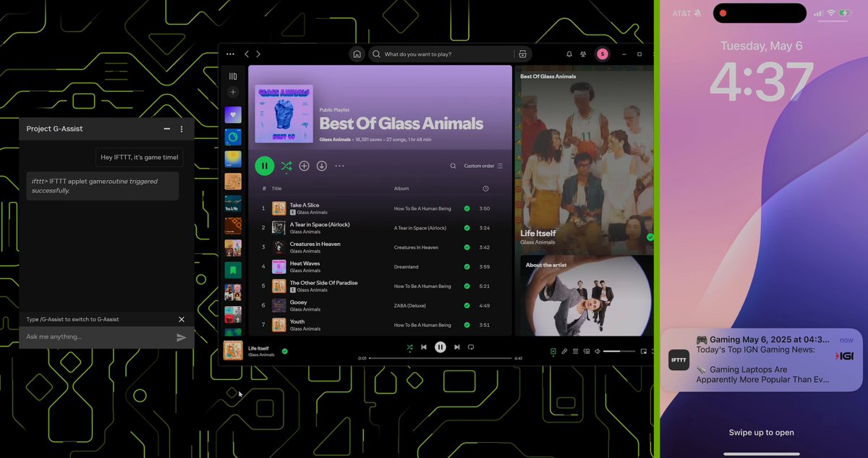Screen dimensions: 868x458
Task: Toggle saved checkmark for Take A Slice
Action: (467, 208)
